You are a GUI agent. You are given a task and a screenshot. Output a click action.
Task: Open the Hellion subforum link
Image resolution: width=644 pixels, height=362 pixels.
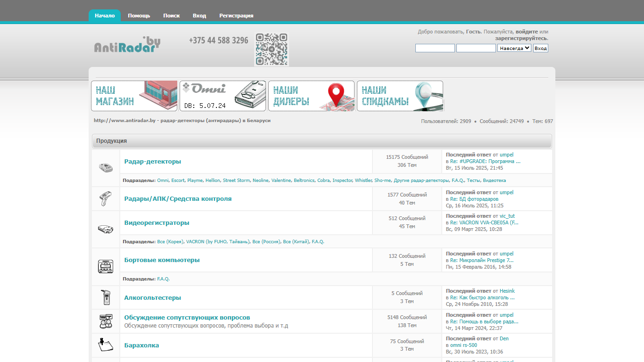213,181
